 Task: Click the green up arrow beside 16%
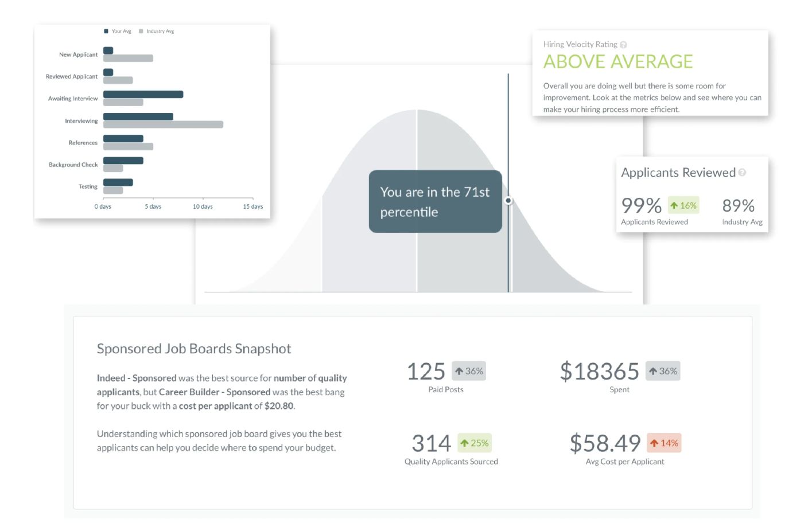click(x=674, y=205)
